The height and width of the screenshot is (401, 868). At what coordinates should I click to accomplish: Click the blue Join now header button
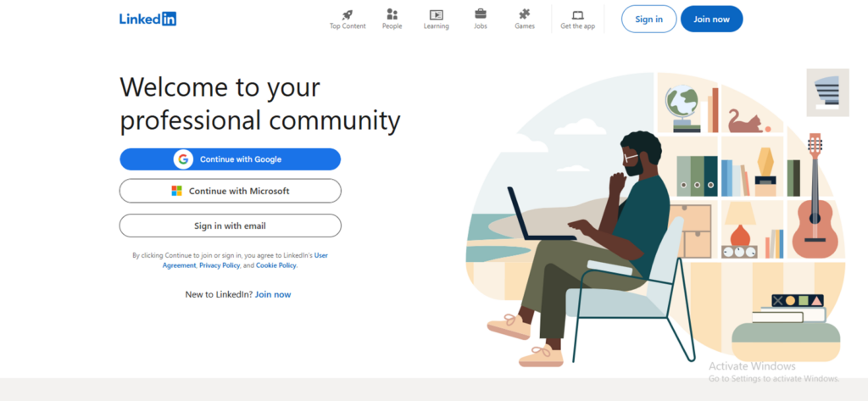point(711,19)
